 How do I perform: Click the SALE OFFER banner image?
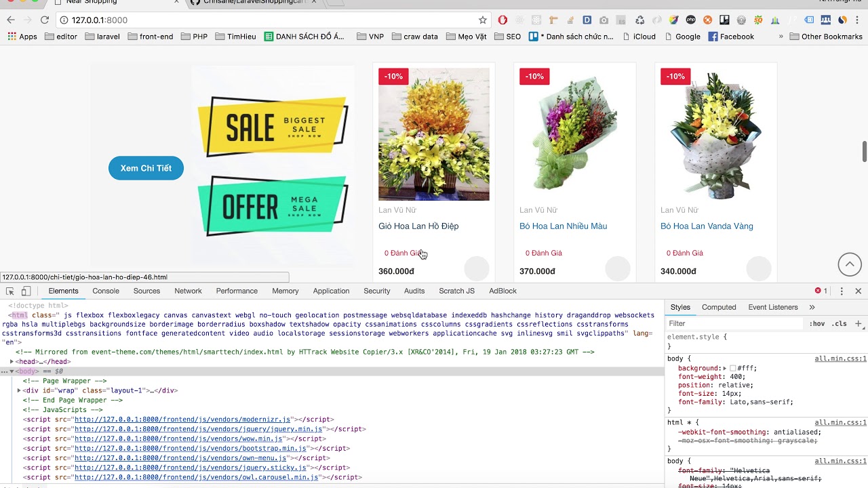[273, 166]
